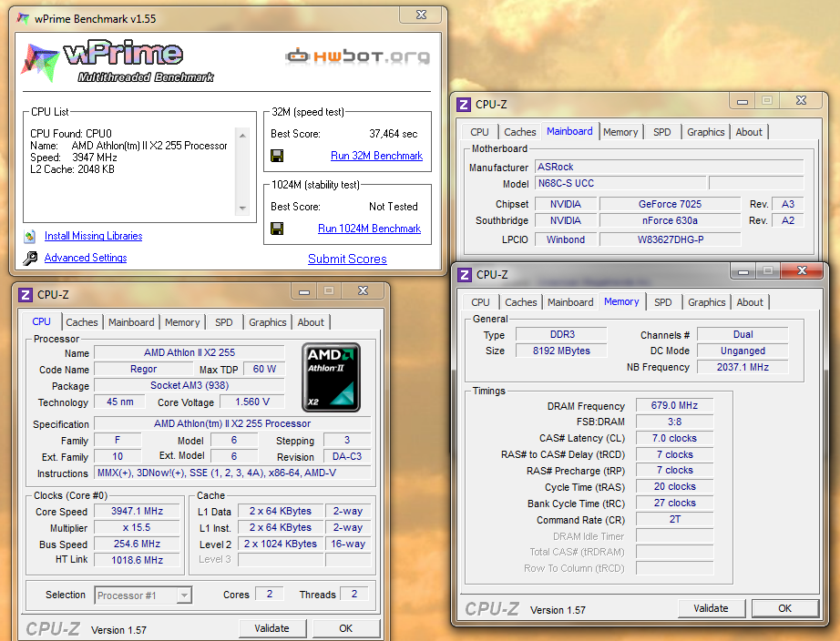Click the ASRock manufacturer field
840x641 pixels.
pos(669,167)
